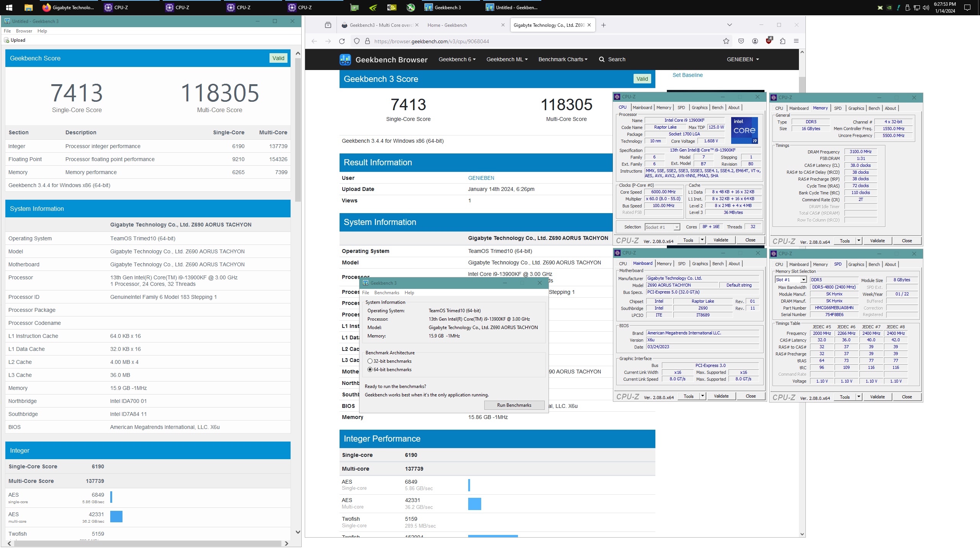Close the Home - Geekbench tab

503,25
